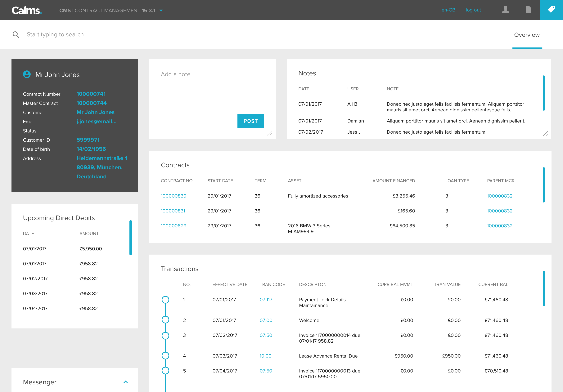The height and width of the screenshot is (392, 563).
Task: Open the CMS Contract Management version dropdown
Action: pyautogui.click(x=161, y=11)
